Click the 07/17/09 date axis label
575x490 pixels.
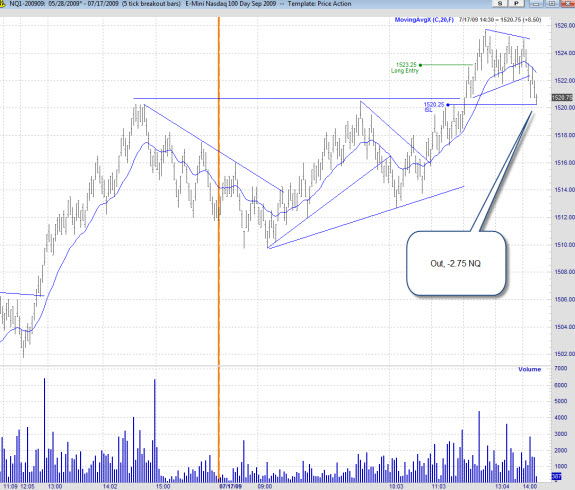click(231, 487)
